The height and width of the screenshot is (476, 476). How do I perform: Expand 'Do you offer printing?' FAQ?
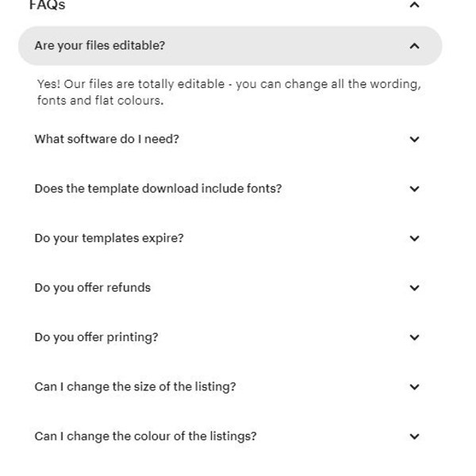230,337
